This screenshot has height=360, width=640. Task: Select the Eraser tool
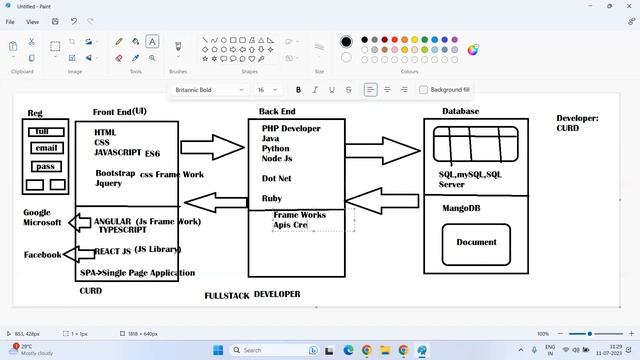pyautogui.click(x=119, y=58)
